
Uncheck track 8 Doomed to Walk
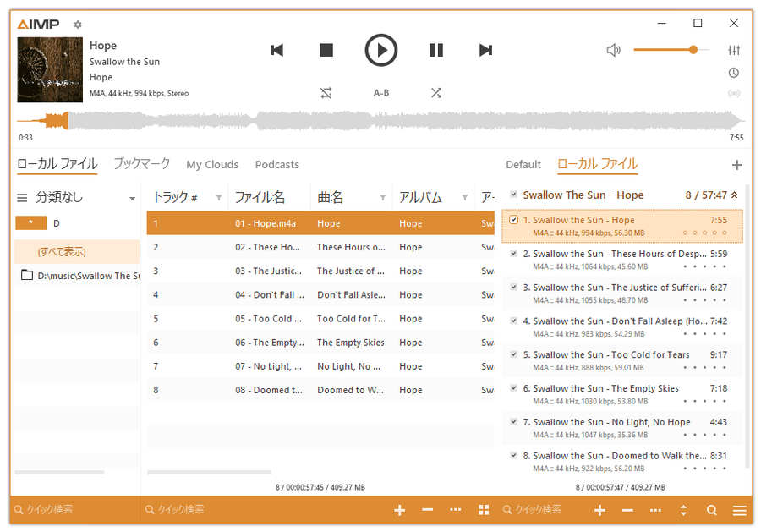(x=513, y=455)
